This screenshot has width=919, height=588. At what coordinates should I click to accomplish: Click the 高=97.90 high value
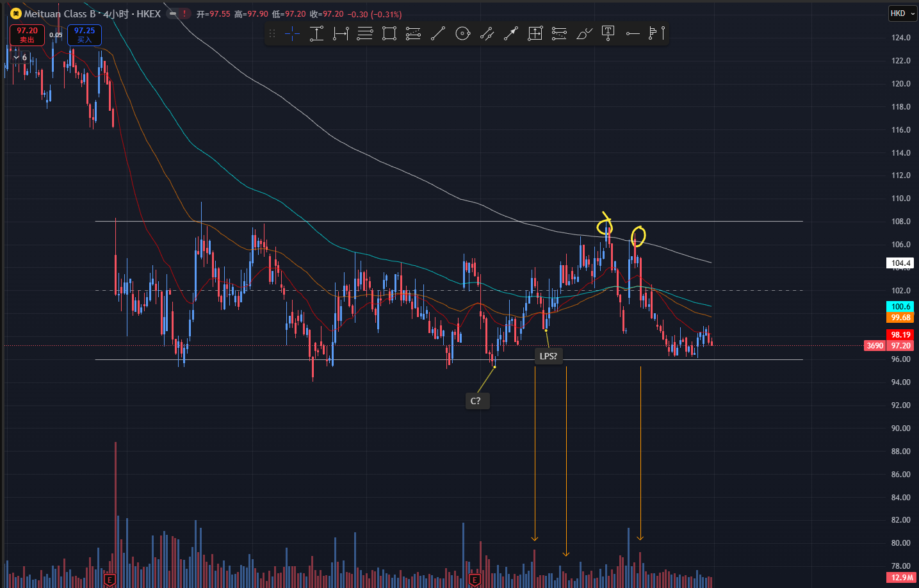point(251,14)
